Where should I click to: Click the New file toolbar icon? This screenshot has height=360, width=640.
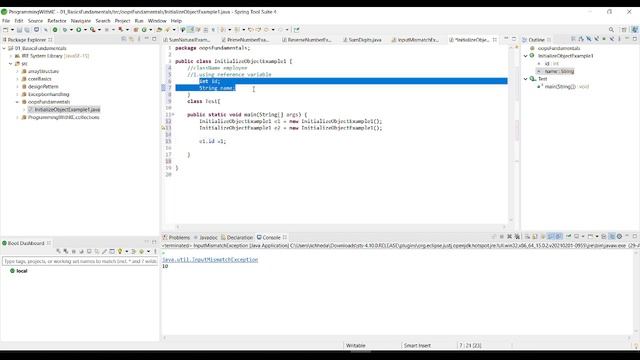[x=6, y=30]
